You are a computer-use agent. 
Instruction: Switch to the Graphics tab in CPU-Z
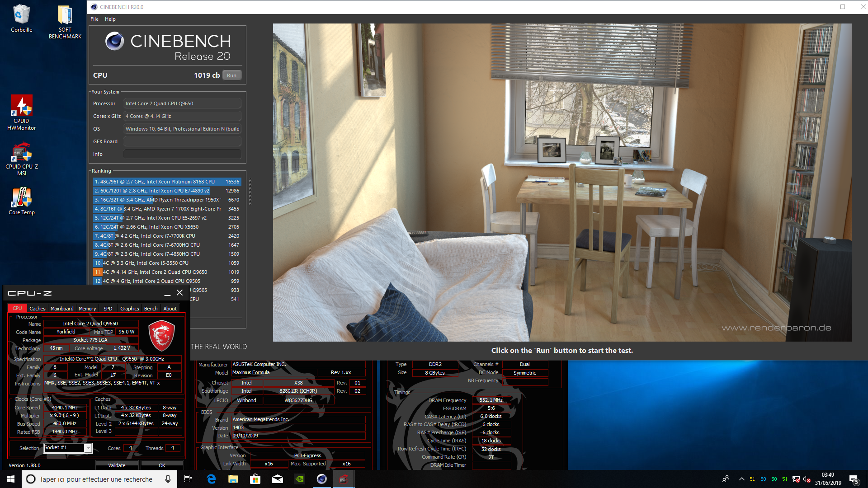click(130, 309)
